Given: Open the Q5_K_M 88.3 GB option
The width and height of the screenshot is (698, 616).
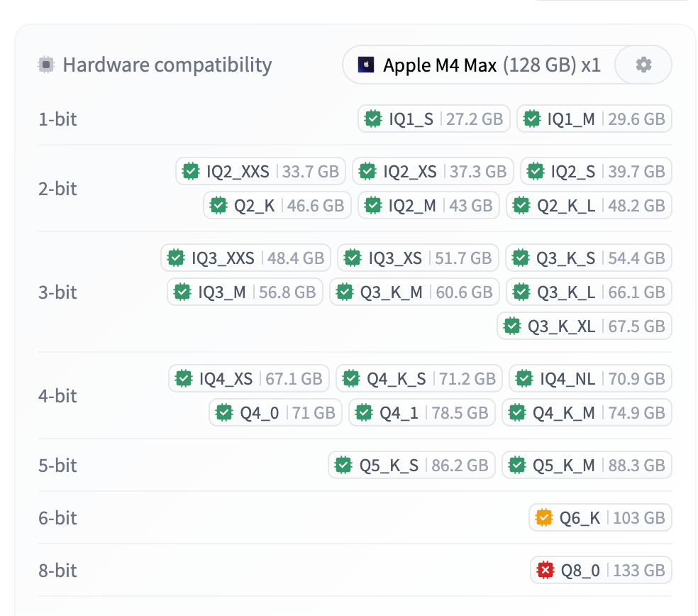Looking at the screenshot, I should pyautogui.click(x=587, y=465).
